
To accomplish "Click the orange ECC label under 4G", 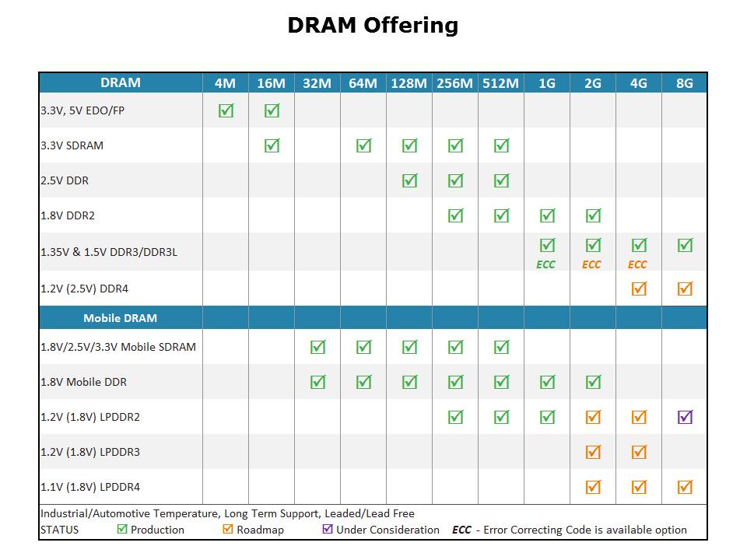I will pos(638,264).
